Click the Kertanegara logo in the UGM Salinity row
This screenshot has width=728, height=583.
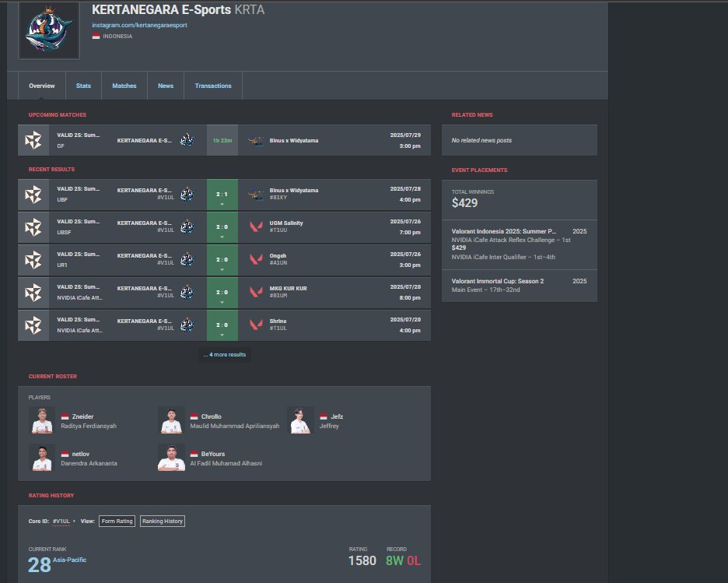tap(187, 227)
